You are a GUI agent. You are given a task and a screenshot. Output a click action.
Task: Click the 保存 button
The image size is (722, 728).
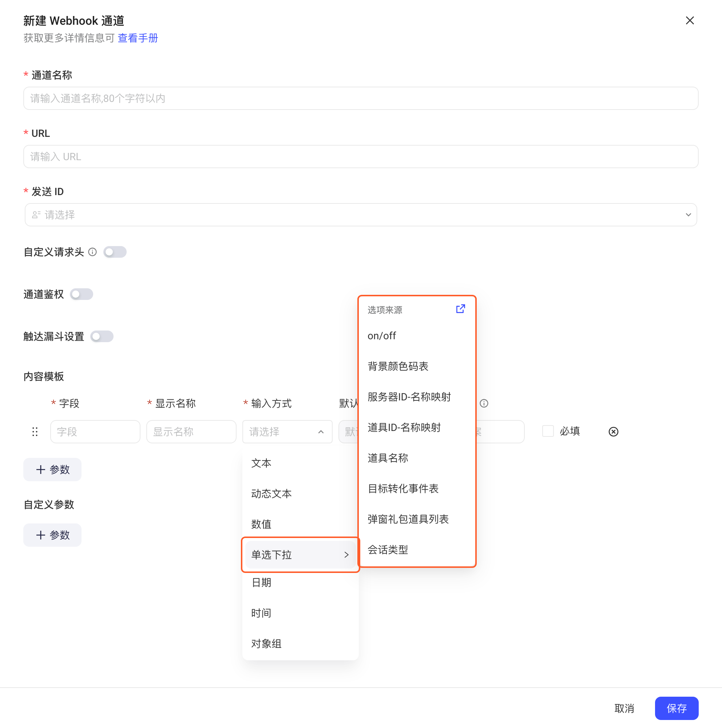[x=677, y=708]
